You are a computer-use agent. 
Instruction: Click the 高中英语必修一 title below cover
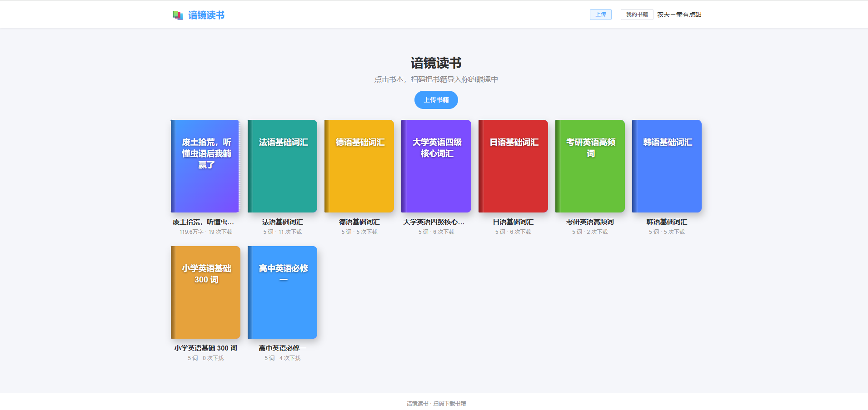click(x=282, y=348)
